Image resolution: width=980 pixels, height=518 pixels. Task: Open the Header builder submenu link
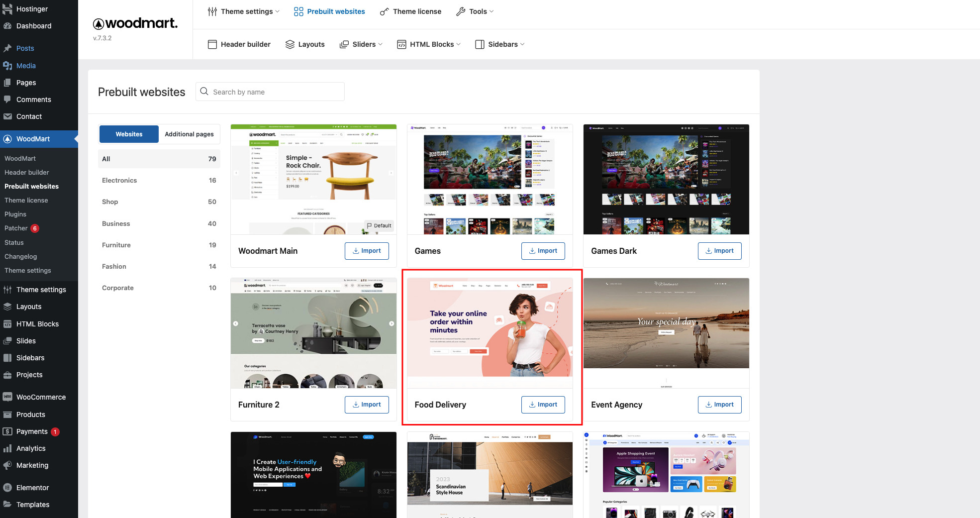27,172
